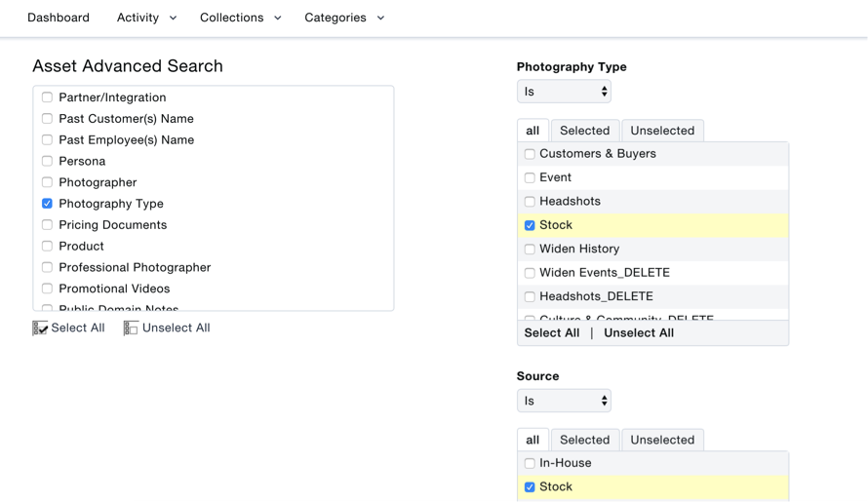This screenshot has height=502, width=868.
Task: Open Photography Type 'Is' operator dropdown
Action: [564, 92]
